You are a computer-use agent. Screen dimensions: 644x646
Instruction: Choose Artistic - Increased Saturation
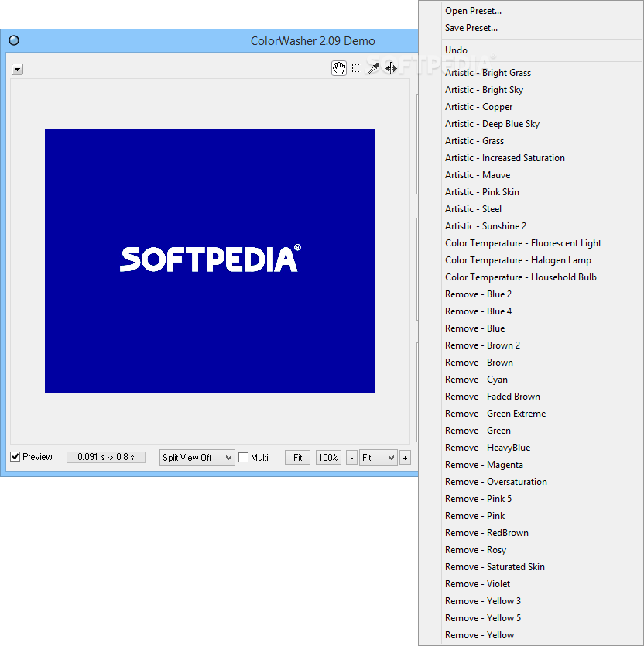(530, 158)
